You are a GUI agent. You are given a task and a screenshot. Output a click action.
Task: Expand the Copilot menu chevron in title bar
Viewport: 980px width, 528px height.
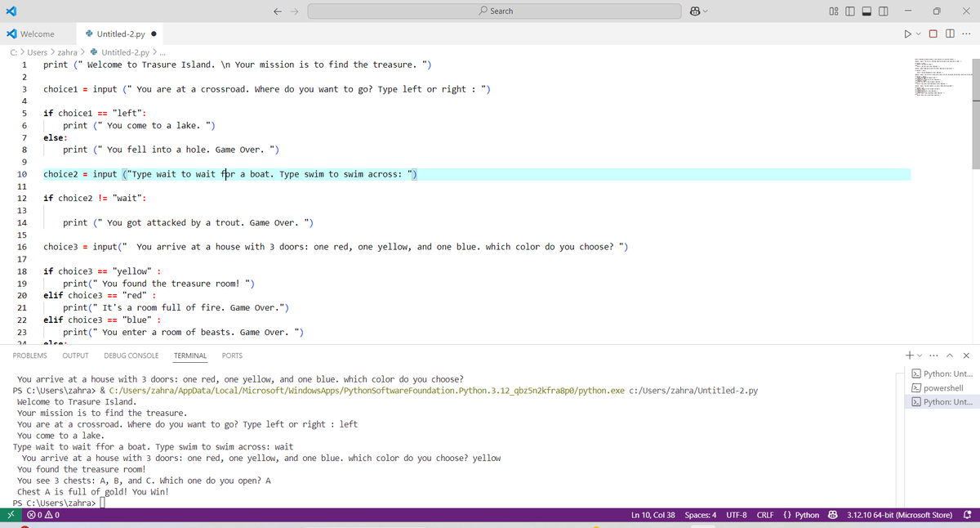point(706,11)
